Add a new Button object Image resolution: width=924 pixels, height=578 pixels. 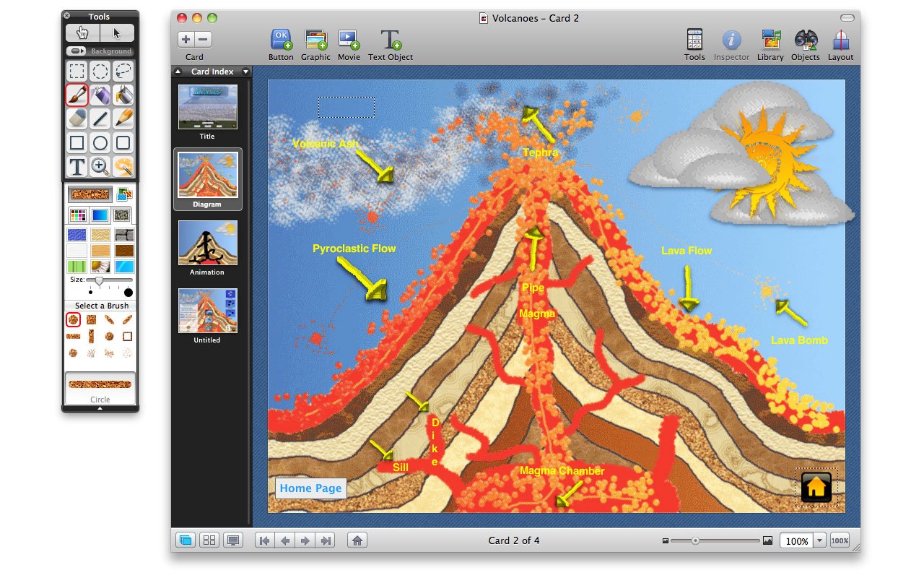coord(281,45)
